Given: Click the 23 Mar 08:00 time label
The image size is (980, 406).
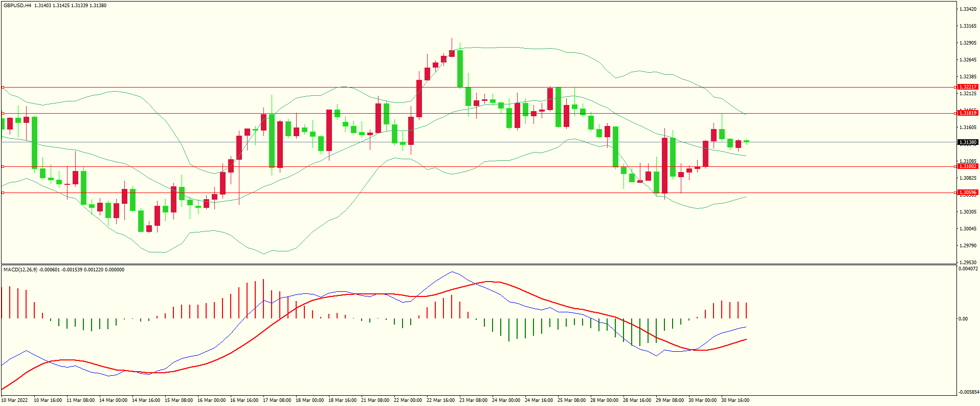Looking at the screenshot, I should 473,400.
